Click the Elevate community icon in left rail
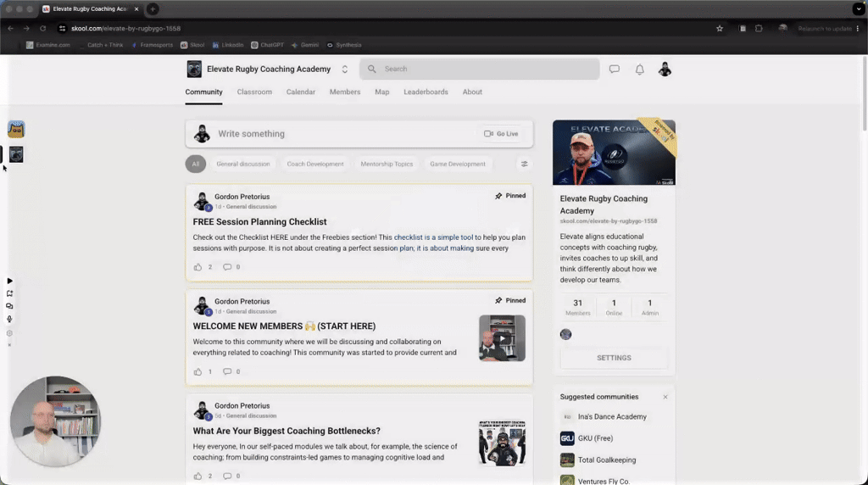The height and width of the screenshot is (485, 868). (x=16, y=154)
